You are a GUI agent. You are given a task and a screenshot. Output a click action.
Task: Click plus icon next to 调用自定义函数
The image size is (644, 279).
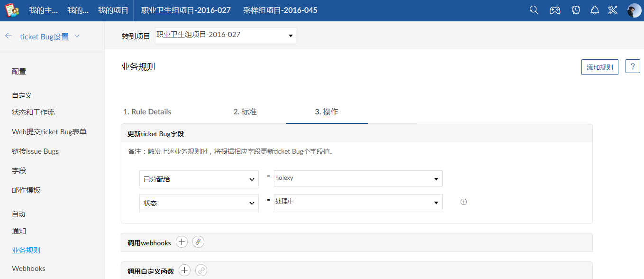tap(185, 270)
